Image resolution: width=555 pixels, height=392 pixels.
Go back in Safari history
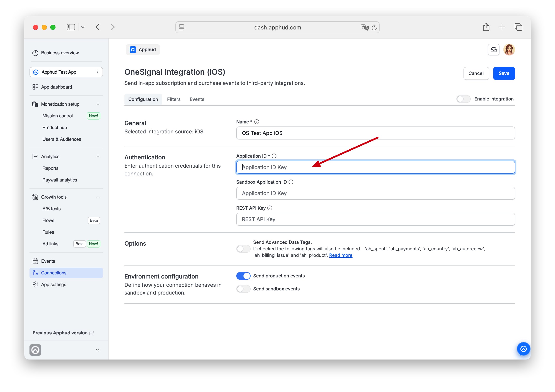(x=97, y=27)
